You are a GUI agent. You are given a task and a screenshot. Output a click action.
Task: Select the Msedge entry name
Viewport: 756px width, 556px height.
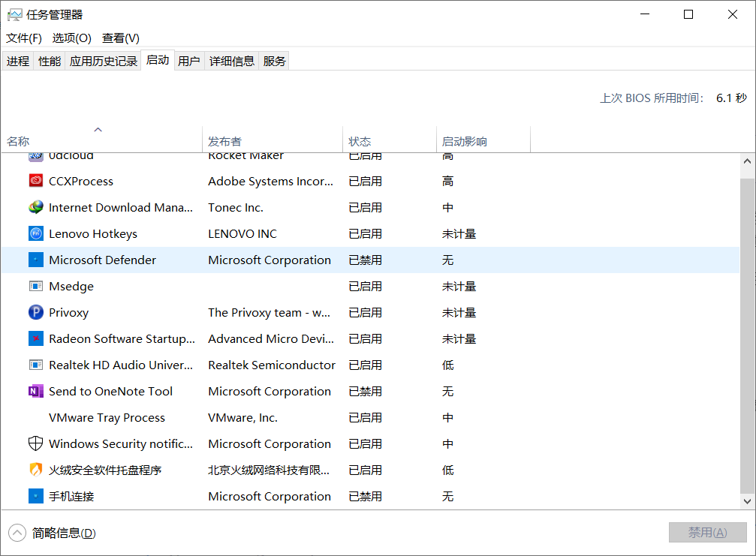click(x=71, y=286)
